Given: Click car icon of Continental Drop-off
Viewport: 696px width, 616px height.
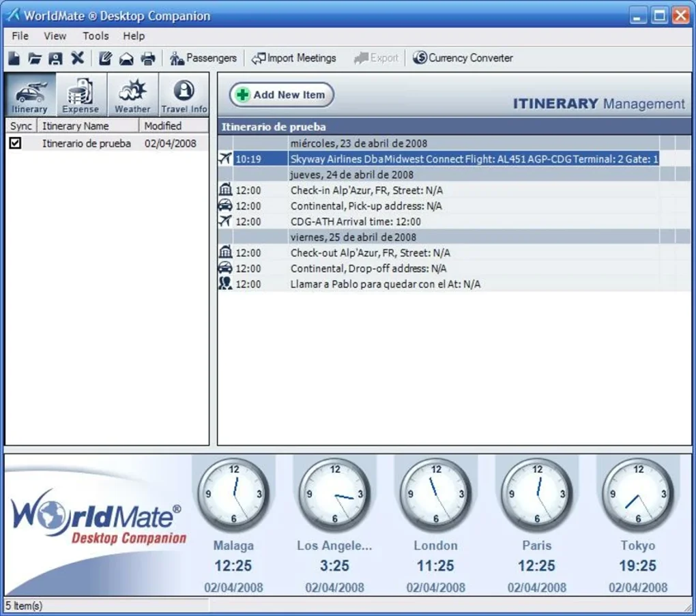Looking at the screenshot, I should click(x=225, y=267).
